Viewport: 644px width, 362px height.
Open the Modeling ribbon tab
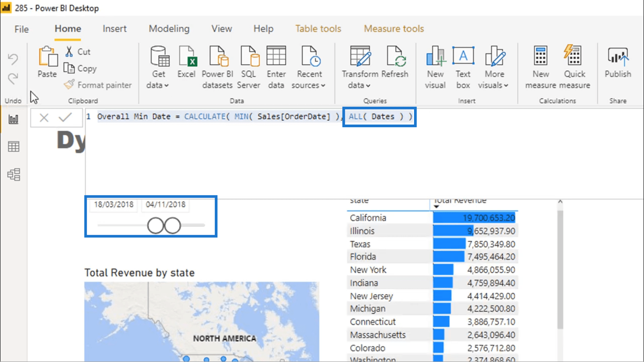(x=169, y=29)
